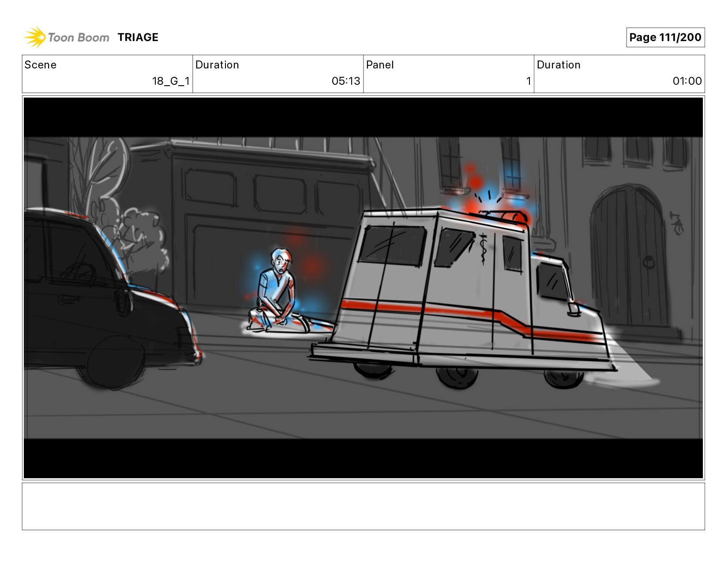
Task: Select the scene value 18_G_1
Action: click(171, 81)
